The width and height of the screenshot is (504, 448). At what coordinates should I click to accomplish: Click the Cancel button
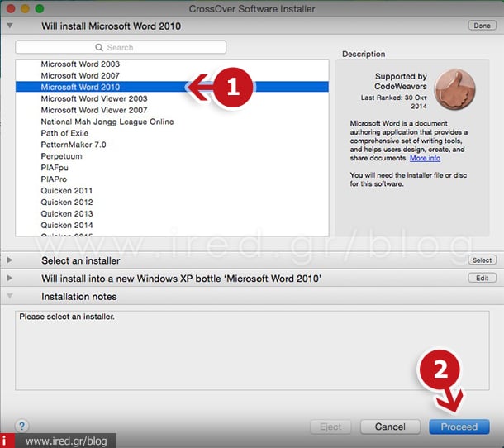(x=390, y=427)
